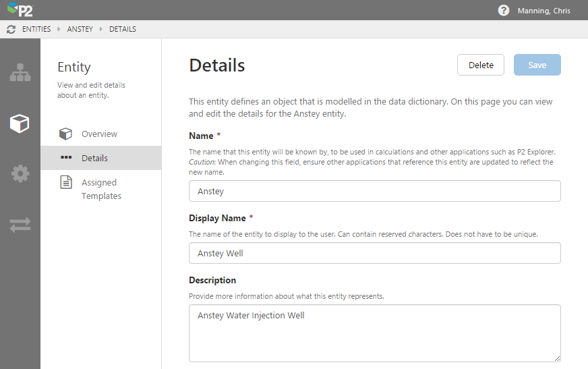Open the hierarchy tree sidebar icon
The width and height of the screenshot is (588, 369).
pyautogui.click(x=20, y=73)
